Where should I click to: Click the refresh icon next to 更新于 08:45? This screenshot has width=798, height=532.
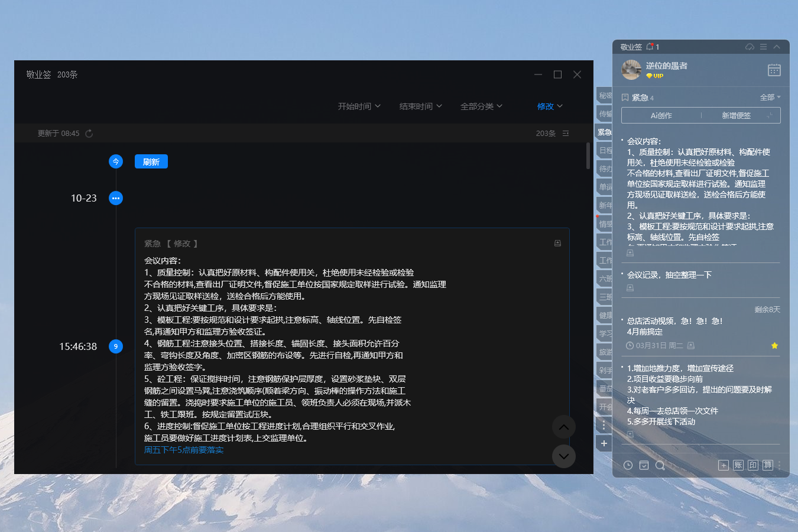[x=89, y=134]
